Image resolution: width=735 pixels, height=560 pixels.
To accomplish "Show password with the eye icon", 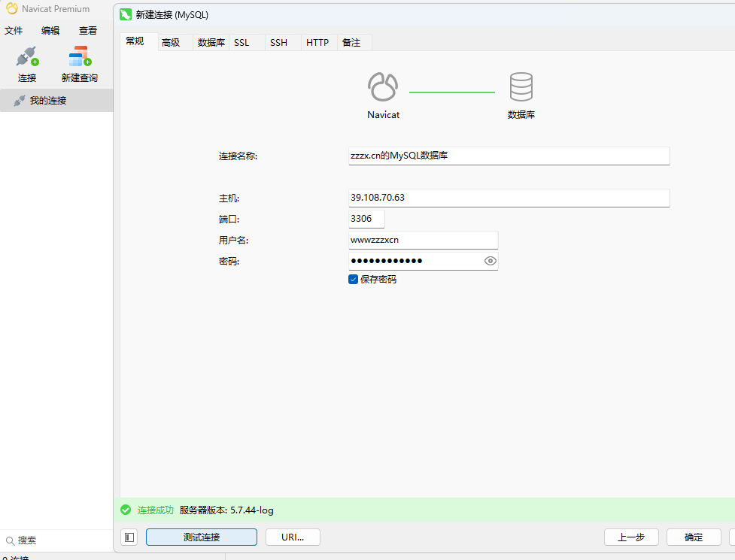I will (x=490, y=261).
